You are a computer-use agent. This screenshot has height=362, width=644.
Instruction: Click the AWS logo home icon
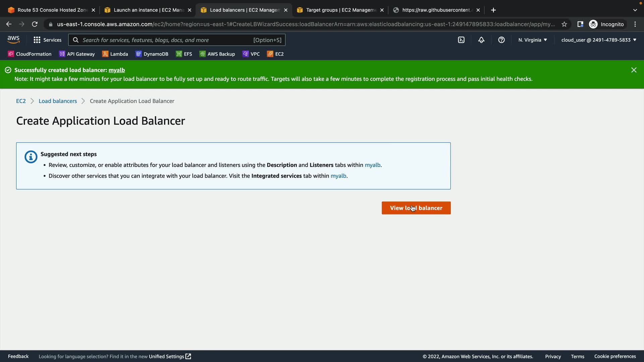[13, 40]
